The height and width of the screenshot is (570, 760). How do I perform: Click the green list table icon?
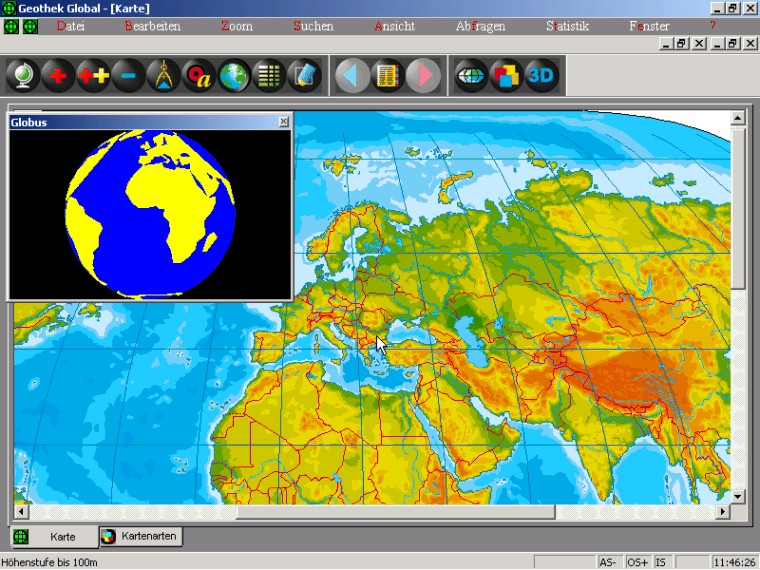tap(268, 76)
